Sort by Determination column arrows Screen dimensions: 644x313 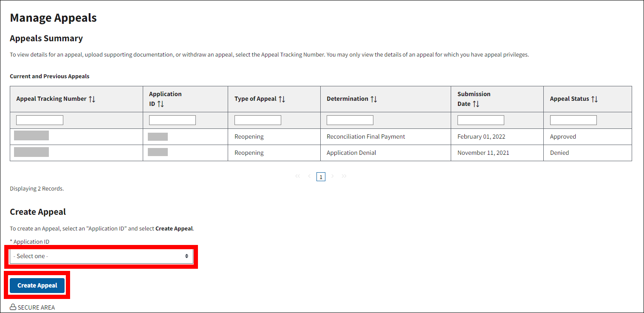click(373, 99)
